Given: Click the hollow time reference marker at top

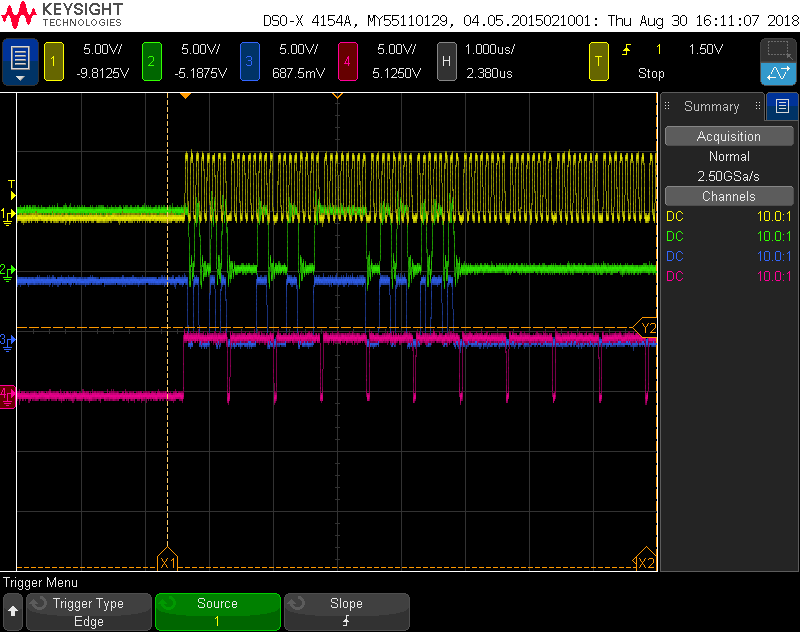Looking at the screenshot, I should [337, 95].
